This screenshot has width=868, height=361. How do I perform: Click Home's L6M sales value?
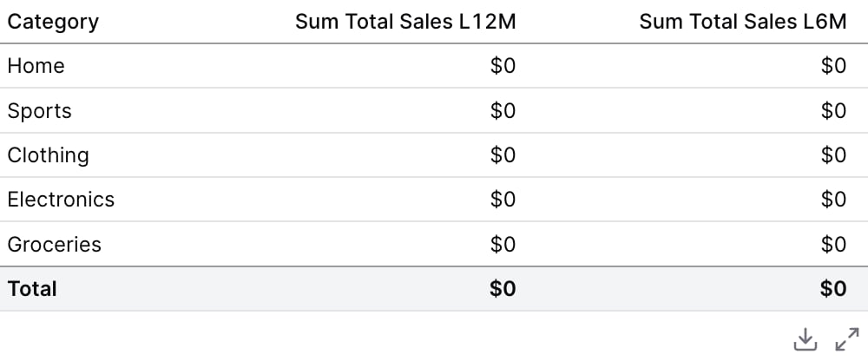coord(833,66)
